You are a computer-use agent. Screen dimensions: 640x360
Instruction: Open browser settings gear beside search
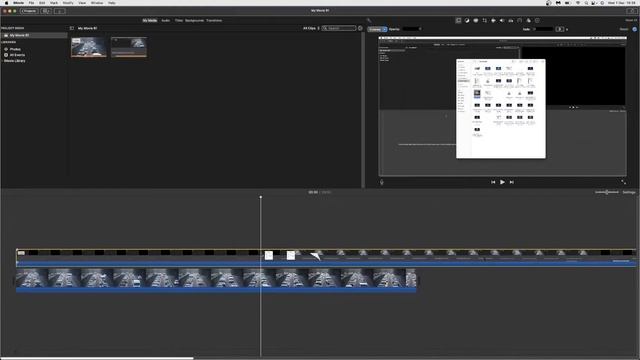point(360,28)
